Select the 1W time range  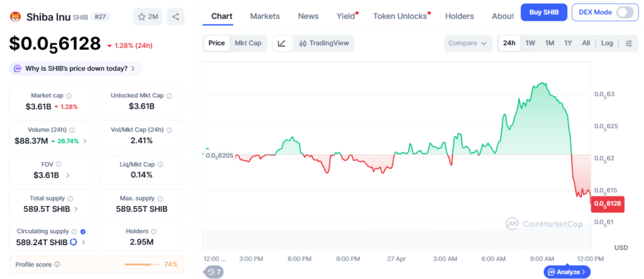click(530, 43)
